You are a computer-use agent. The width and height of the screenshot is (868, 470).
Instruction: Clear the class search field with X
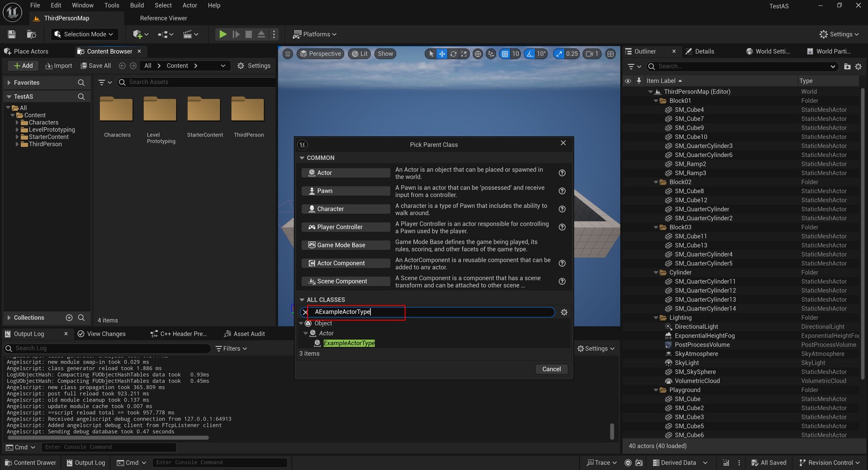(305, 312)
